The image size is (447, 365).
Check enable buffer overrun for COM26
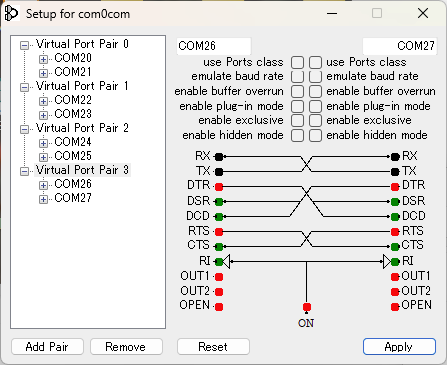pos(297,91)
